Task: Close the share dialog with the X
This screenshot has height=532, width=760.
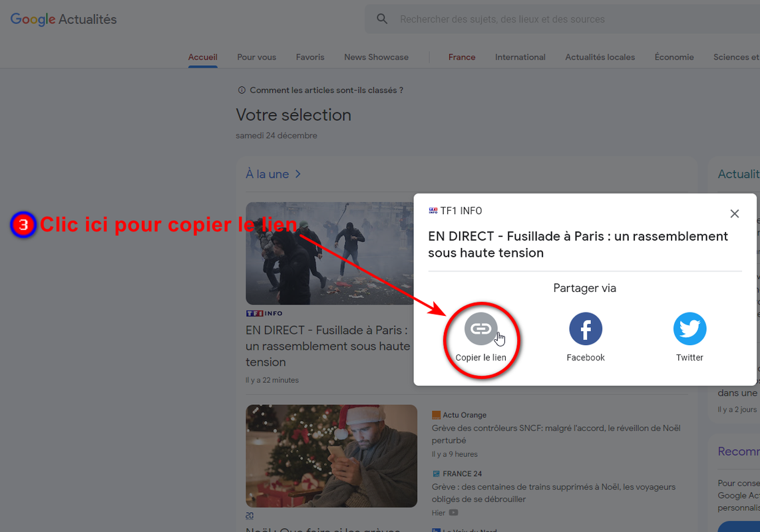Action: (734, 213)
